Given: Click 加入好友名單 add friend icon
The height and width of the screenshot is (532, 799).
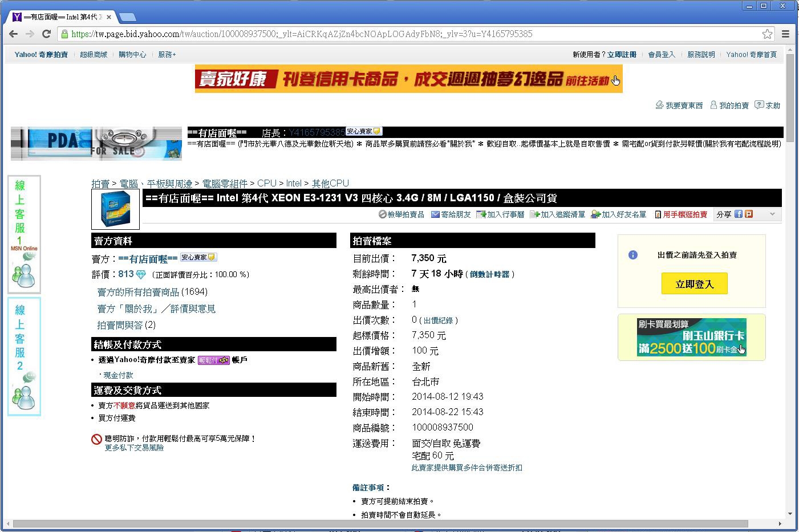Looking at the screenshot, I should coord(619,214).
